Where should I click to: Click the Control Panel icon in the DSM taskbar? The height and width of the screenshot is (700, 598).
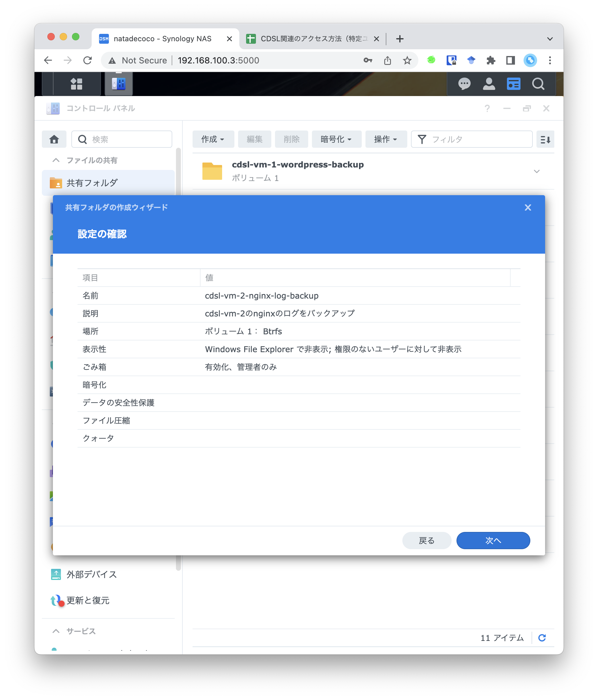[118, 84]
